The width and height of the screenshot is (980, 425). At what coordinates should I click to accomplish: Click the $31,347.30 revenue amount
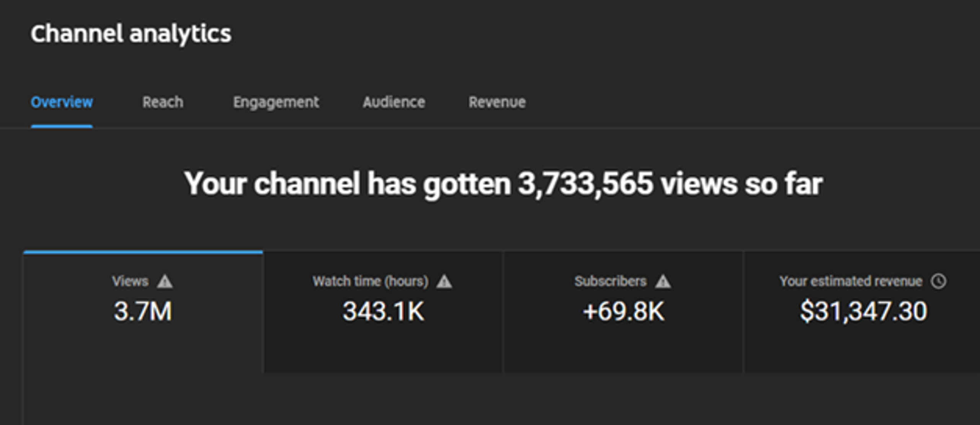click(864, 311)
